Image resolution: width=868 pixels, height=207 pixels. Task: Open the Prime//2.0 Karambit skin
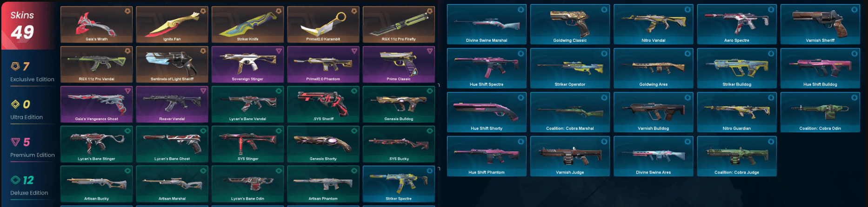click(323, 25)
